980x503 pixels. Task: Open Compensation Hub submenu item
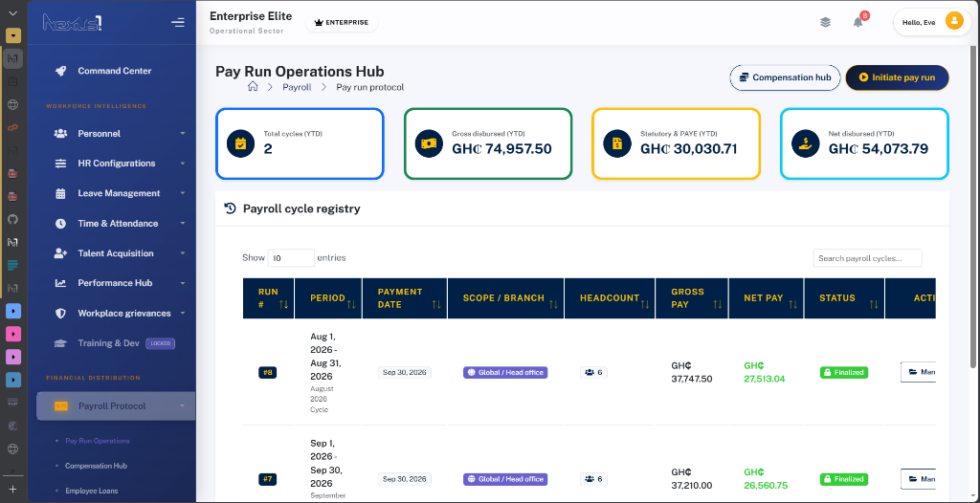click(97, 466)
